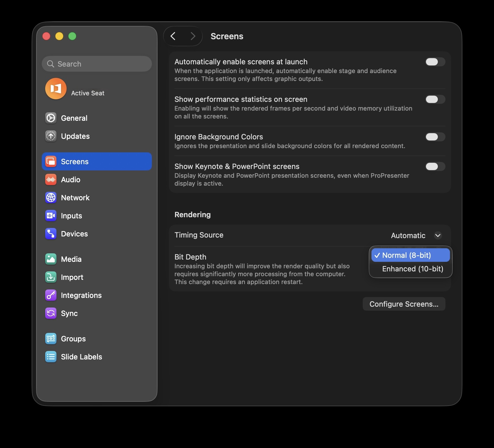Open the Network globe icon
Viewport: 494px width, 448px height.
tap(51, 197)
